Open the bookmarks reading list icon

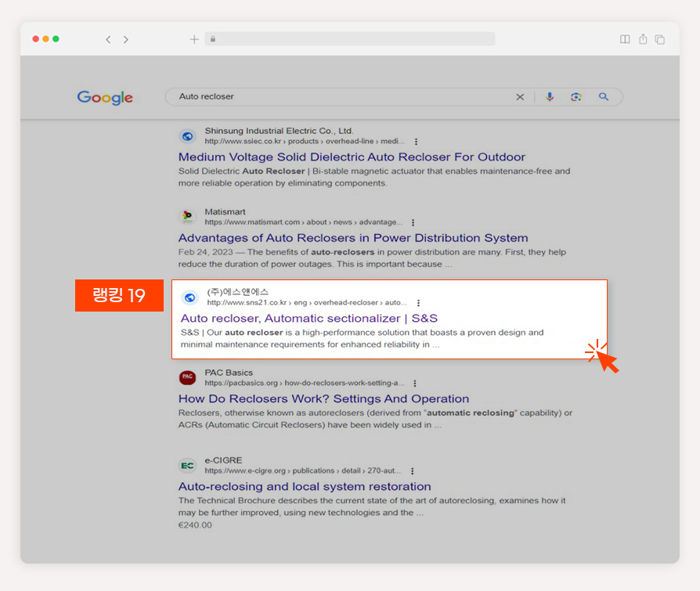tap(625, 39)
